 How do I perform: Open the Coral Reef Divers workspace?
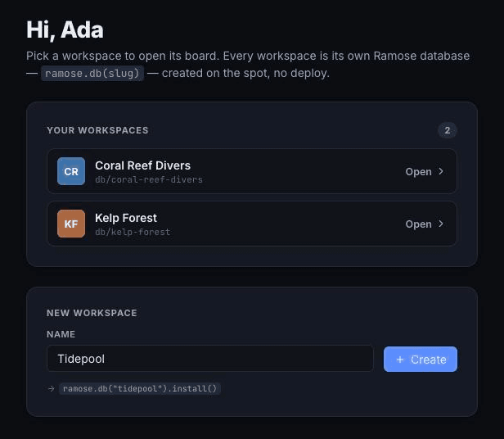(x=252, y=171)
